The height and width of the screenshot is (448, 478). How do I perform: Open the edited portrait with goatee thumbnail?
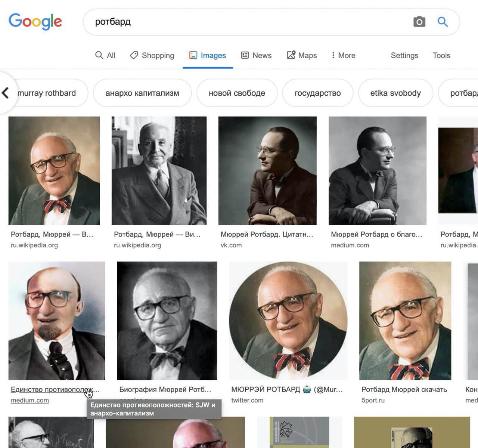[57, 321]
